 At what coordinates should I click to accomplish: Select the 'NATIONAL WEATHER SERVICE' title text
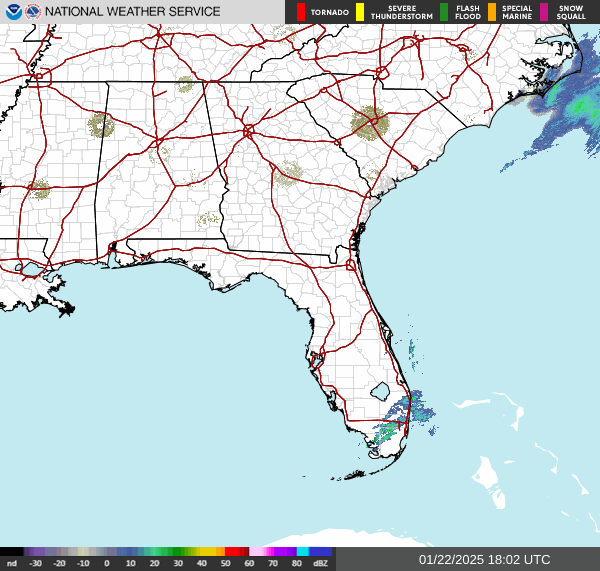[132, 12]
